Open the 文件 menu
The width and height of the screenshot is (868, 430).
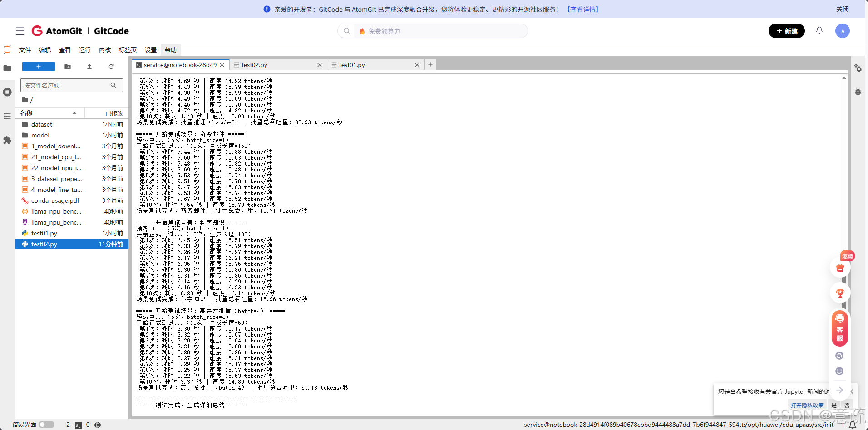(x=25, y=50)
